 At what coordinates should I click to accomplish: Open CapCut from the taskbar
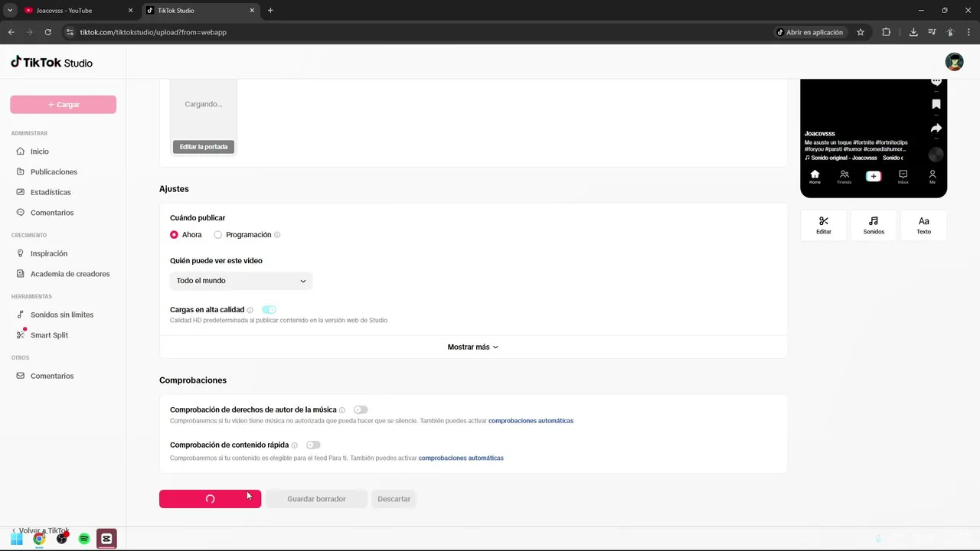[106, 539]
